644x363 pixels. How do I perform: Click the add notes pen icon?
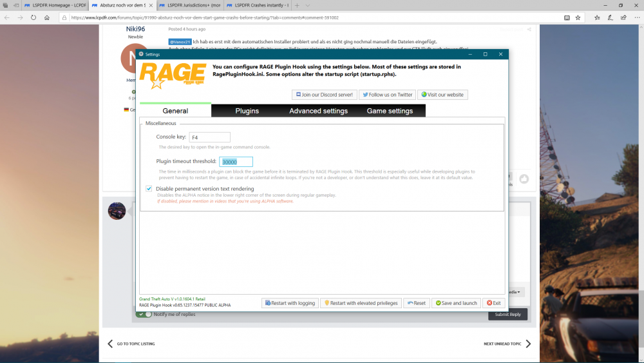611,17
